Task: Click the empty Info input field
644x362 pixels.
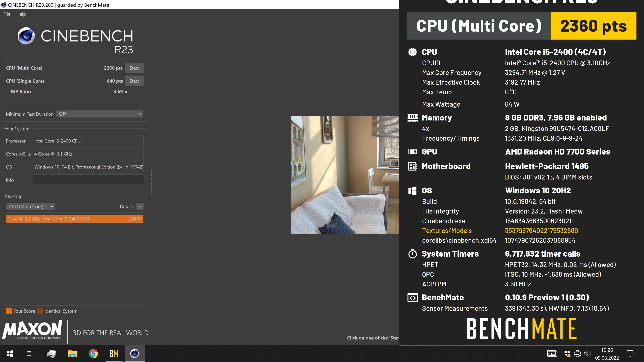Action: 88,180
